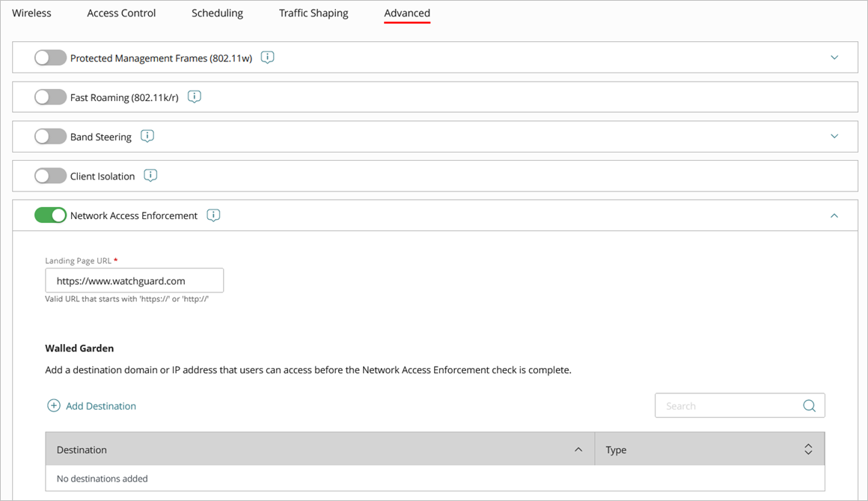
Task: Disable Network Access Enforcement
Action: coord(50,215)
